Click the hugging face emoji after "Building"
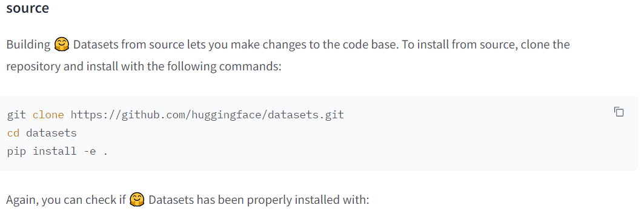The width and height of the screenshot is (644, 219). [62, 44]
